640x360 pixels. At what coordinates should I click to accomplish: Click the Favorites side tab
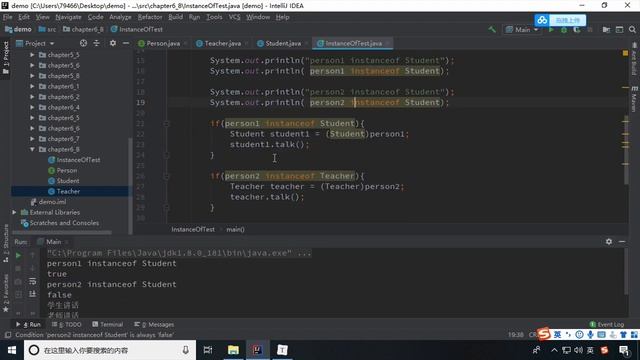6,293
